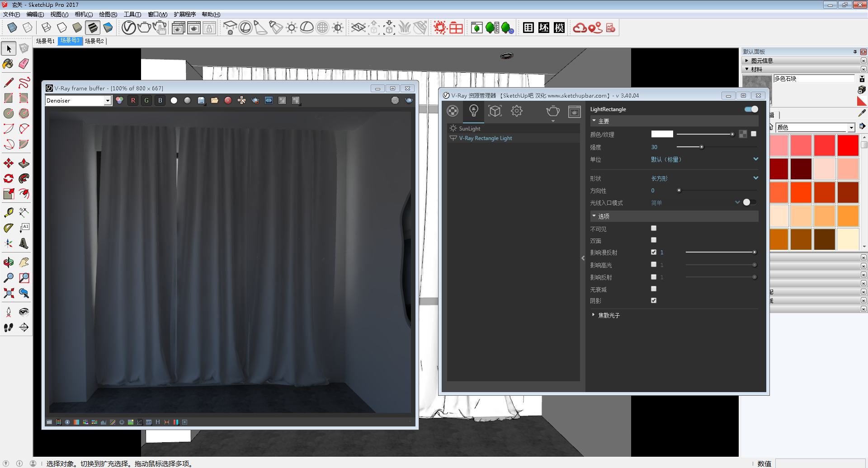Save the rendered image in frame buffer
868x468 pixels.
click(201, 100)
